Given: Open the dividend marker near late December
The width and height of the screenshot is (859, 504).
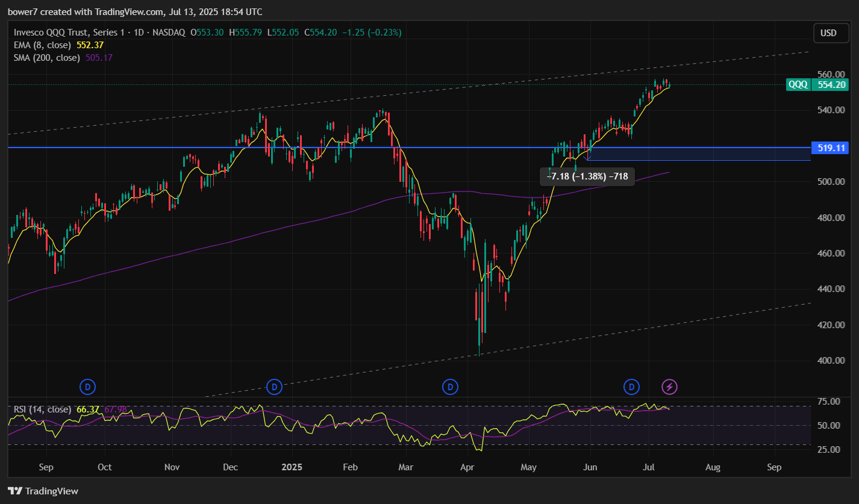Looking at the screenshot, I should [274, 387].
